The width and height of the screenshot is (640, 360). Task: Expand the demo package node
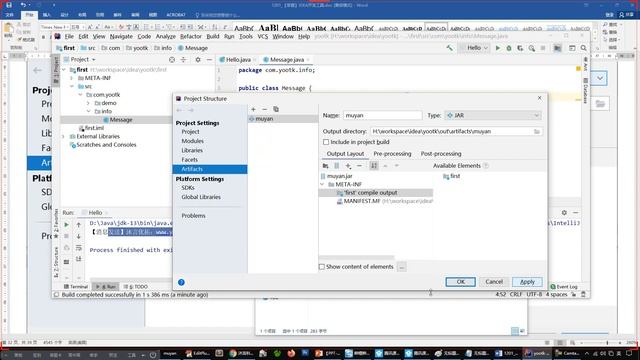click(89, 103)
